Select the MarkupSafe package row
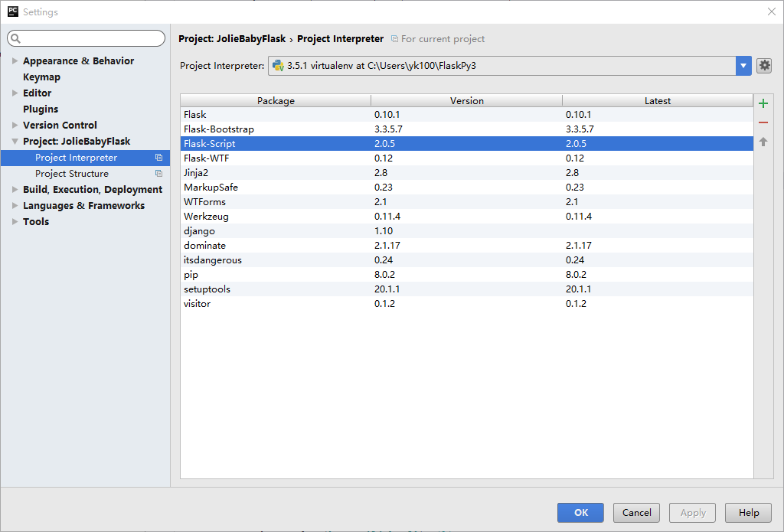This screenshot has width=784, height=532. [466, 187]
